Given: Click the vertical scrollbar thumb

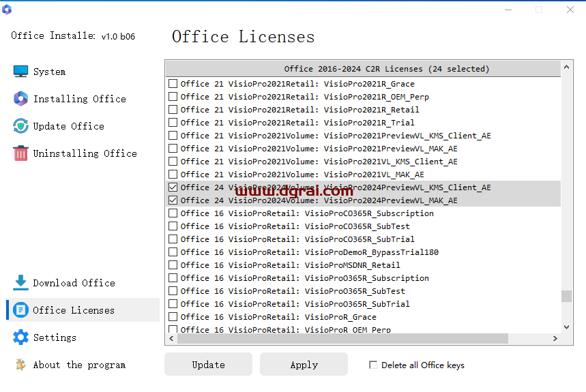Looking at the screenshot, I should pos(567,296).
